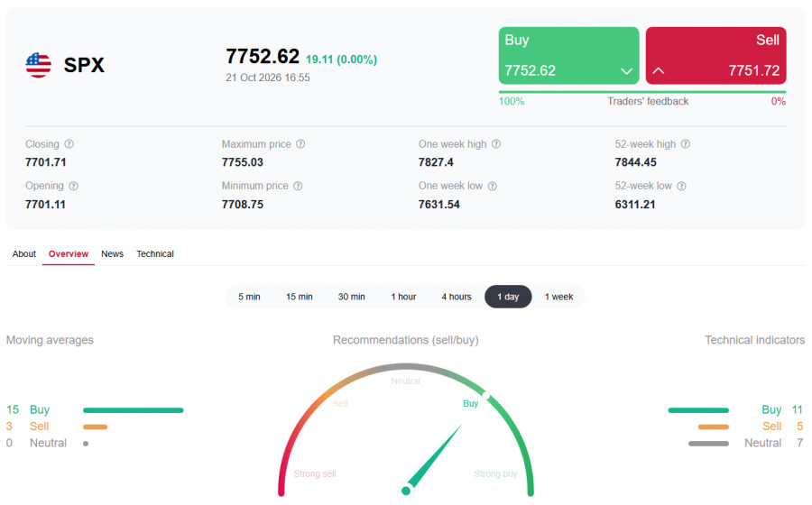This screenshot has height=505, width=812.
Task: Switch to the 1 hour timeframe
Action: click(403, 297)
